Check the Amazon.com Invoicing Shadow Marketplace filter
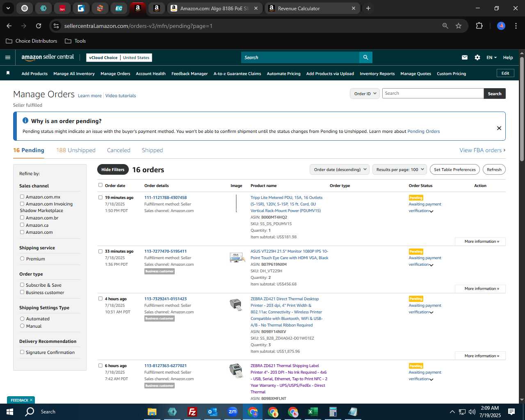 tap(22, 203)
